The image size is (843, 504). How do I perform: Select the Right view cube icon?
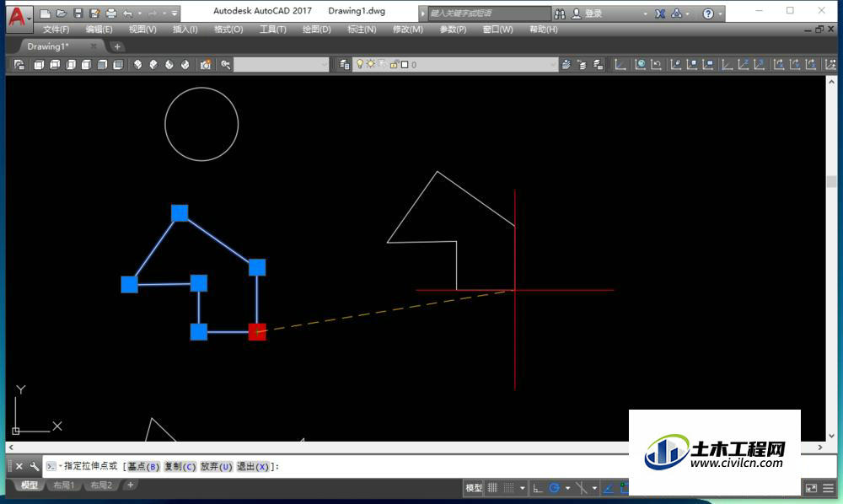tap(86, 65)
